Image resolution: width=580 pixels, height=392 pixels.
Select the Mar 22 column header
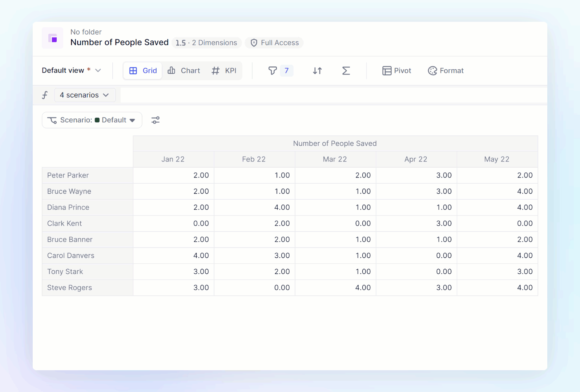pyautogui.click(x=335, y=159)
